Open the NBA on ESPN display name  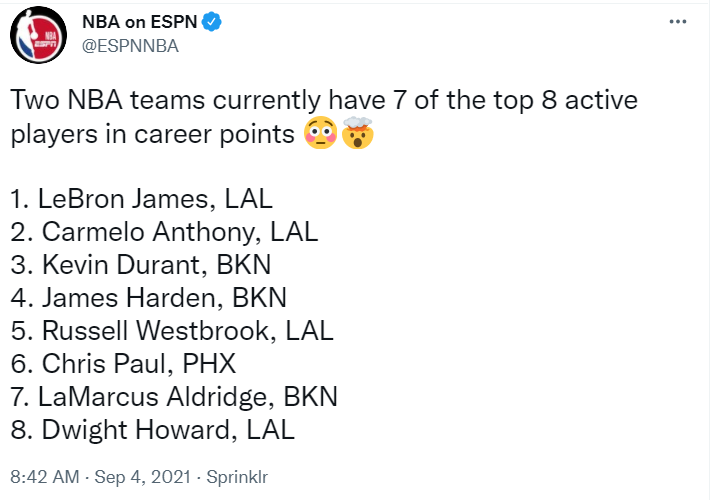(140, 22)
